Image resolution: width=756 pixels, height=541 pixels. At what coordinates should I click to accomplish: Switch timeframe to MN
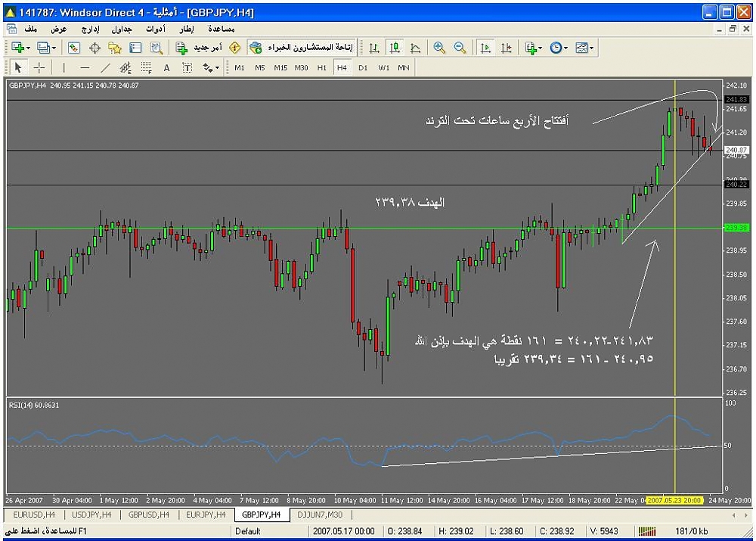pyautogui.click(x=404, y=67)
